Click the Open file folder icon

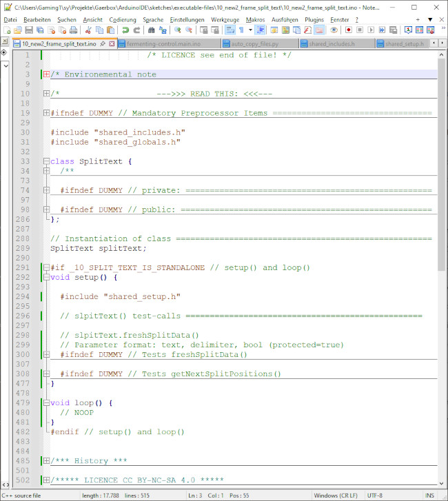(18, 30)
